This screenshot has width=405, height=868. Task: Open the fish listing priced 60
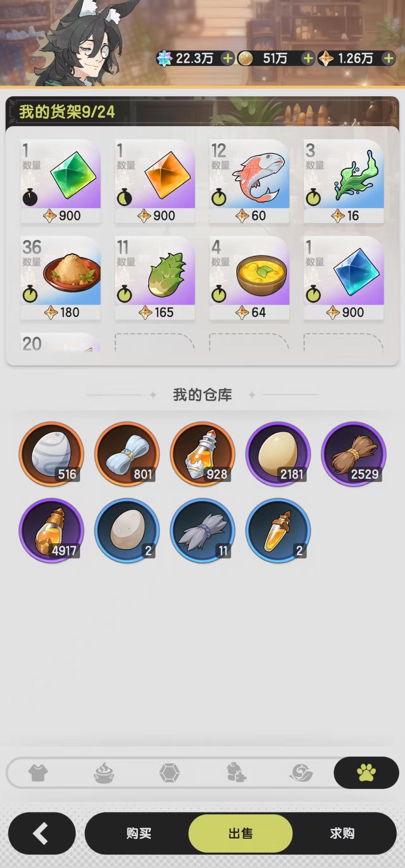pos(249,181)
